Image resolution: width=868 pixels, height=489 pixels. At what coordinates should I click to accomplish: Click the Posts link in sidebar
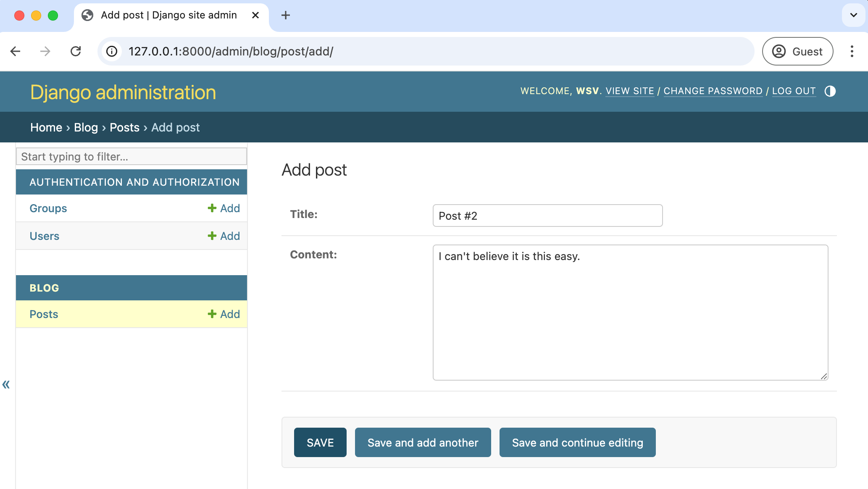[44, 314]
